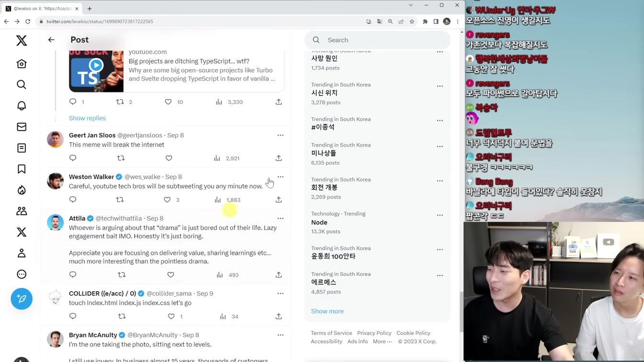Expand Show replies under the thread
The width and height of the screenshot is (644, 362).
tap(87, 118)
